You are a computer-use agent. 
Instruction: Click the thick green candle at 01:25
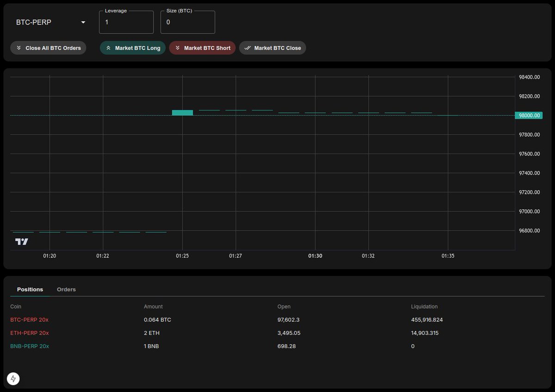182,112
